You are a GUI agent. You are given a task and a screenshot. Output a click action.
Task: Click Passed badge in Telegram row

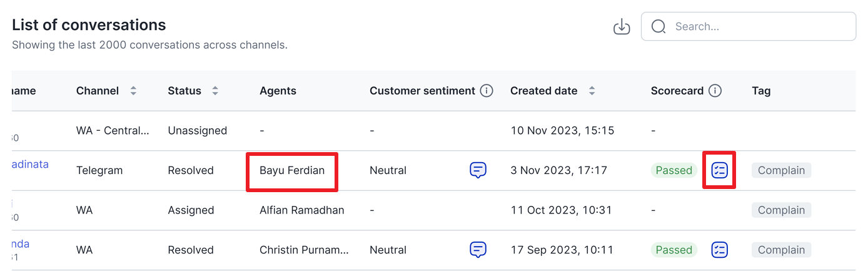pyautogui.click(x=674, y=170)
